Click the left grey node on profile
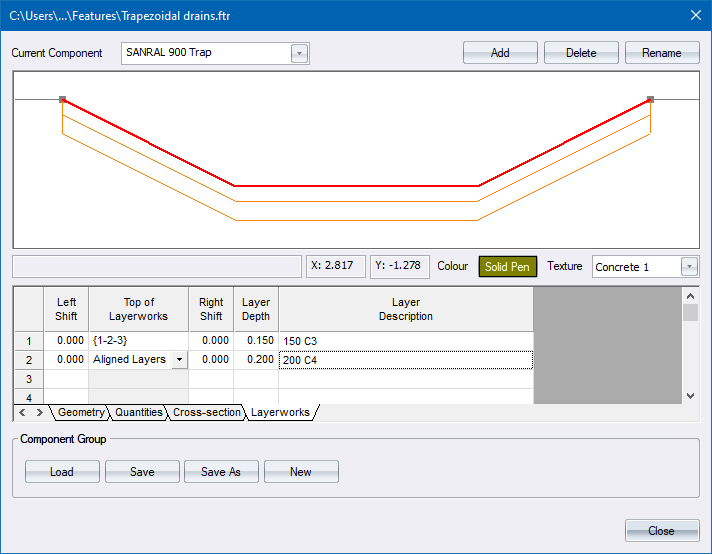Image resolution: width=712 pixels, height=554 pixels. tap(63, 99)
